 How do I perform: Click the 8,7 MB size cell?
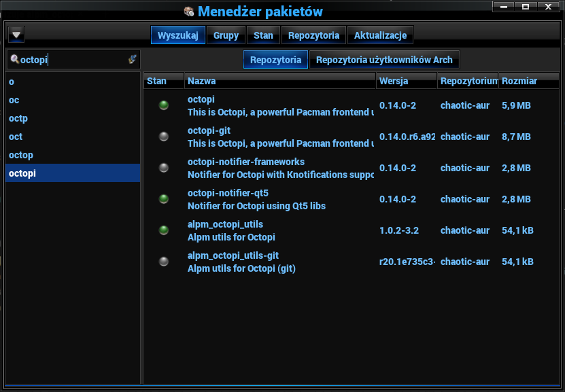(x=516, y=137)
